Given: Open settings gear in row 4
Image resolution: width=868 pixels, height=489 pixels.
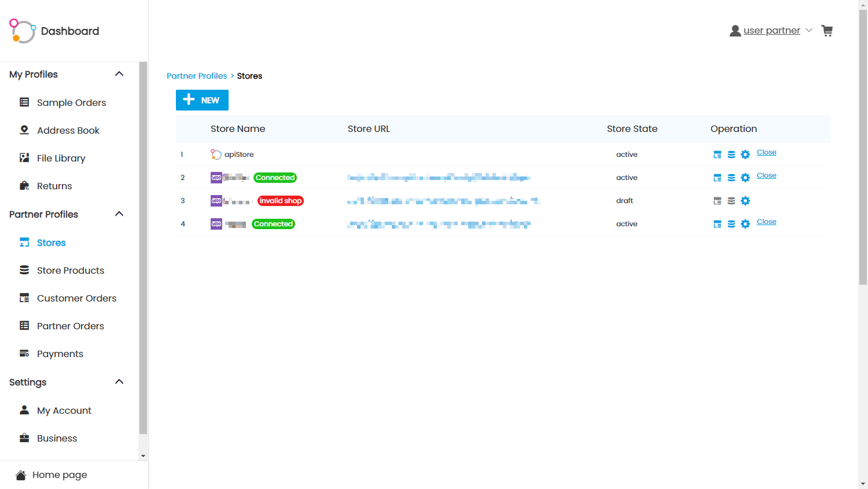Looking at the screenshot, I should pos(745,224).
